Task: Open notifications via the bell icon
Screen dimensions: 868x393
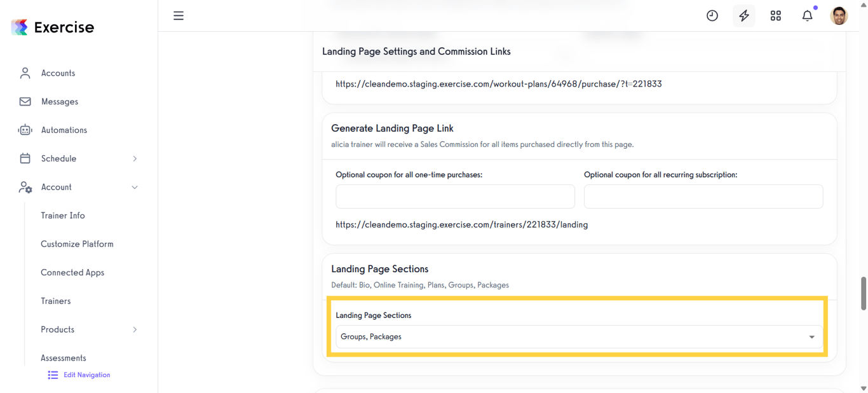Action: (807, 15)
